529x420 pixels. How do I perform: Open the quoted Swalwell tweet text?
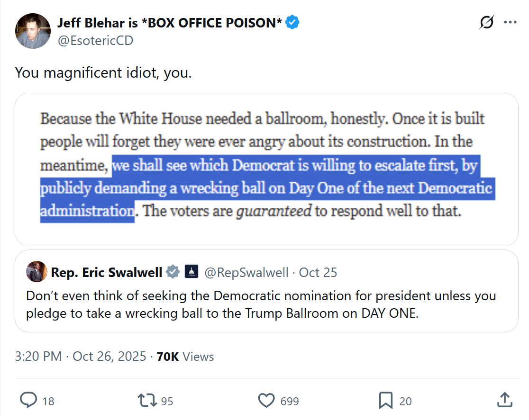pos(261,305)
